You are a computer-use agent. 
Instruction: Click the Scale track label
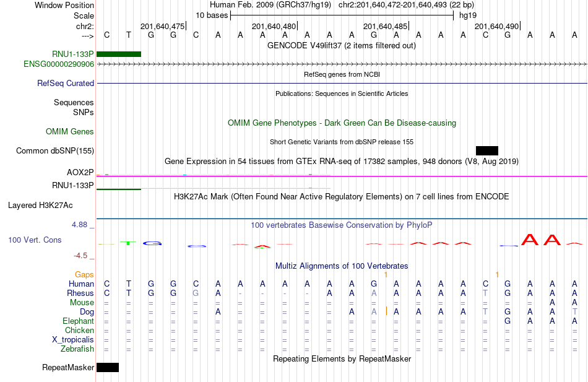point(84,15)
